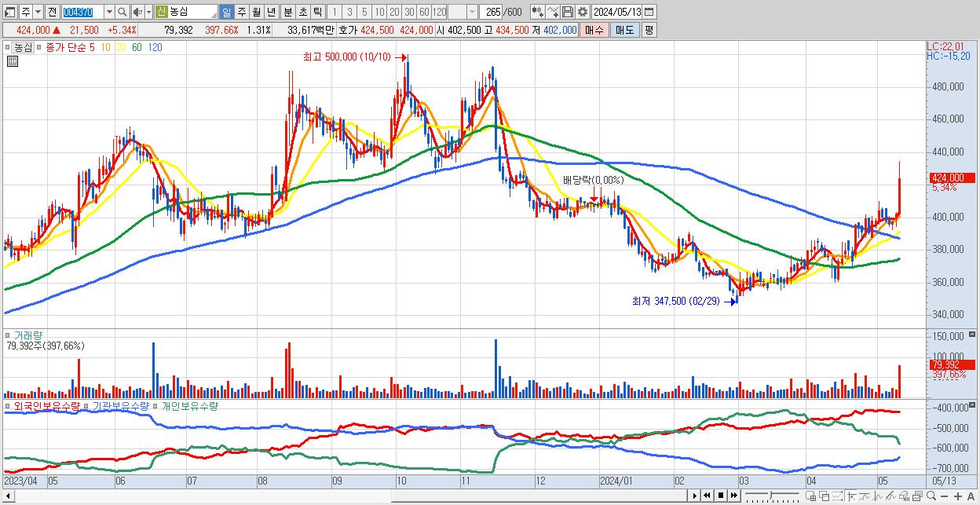Select the daily 일 chart period

[x=226, y=12]
